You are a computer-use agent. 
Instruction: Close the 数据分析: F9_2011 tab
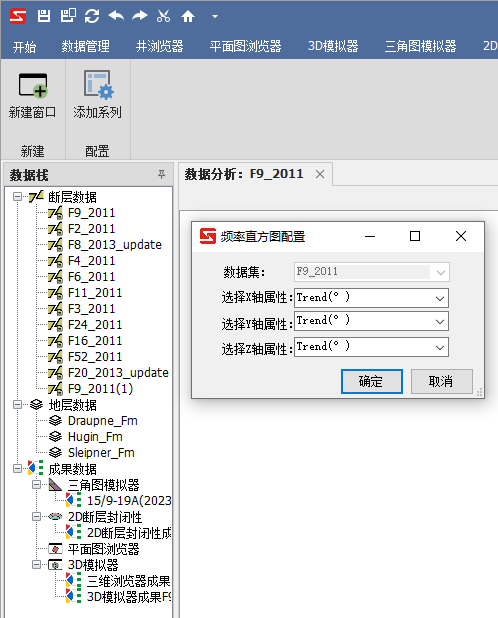[x=320, y=174]
